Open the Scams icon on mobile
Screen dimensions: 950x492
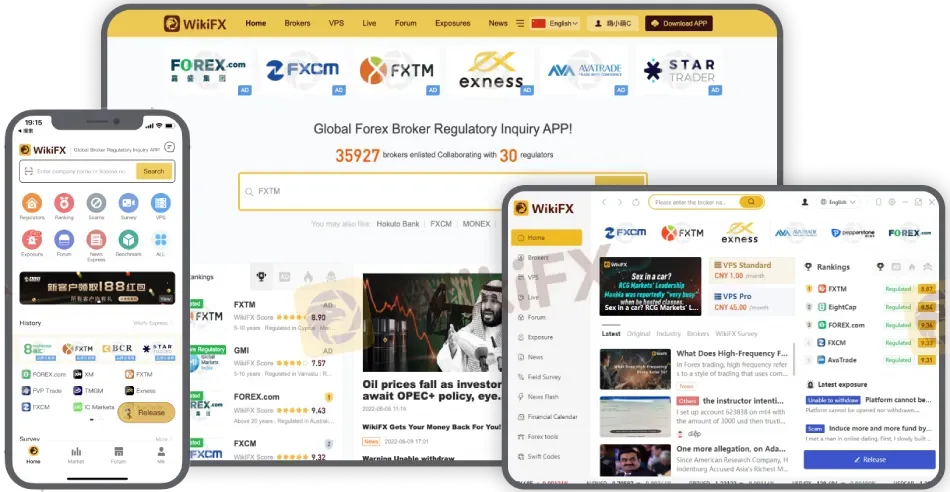[x=96, y=203]
